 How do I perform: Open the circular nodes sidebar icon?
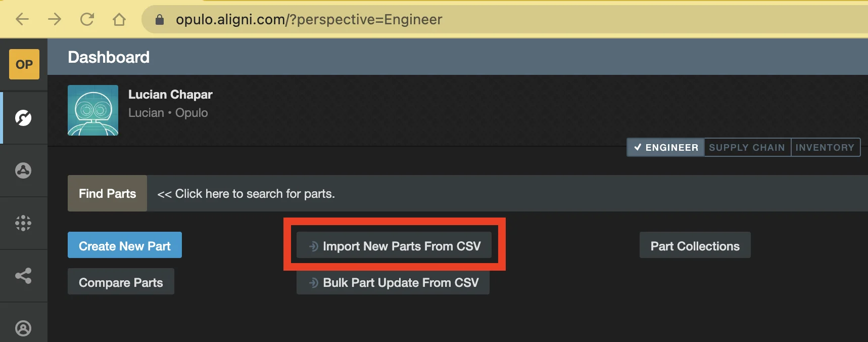pos(23,170)
